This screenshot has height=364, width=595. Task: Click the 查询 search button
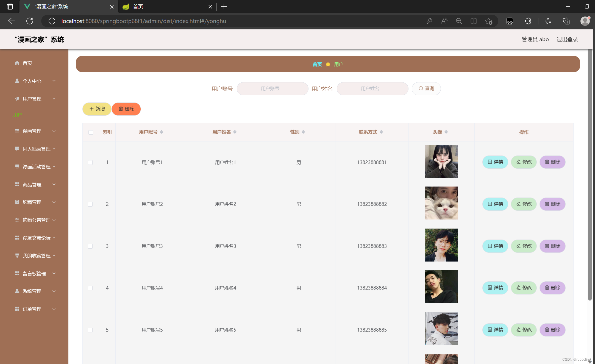(x=426, y=88)
